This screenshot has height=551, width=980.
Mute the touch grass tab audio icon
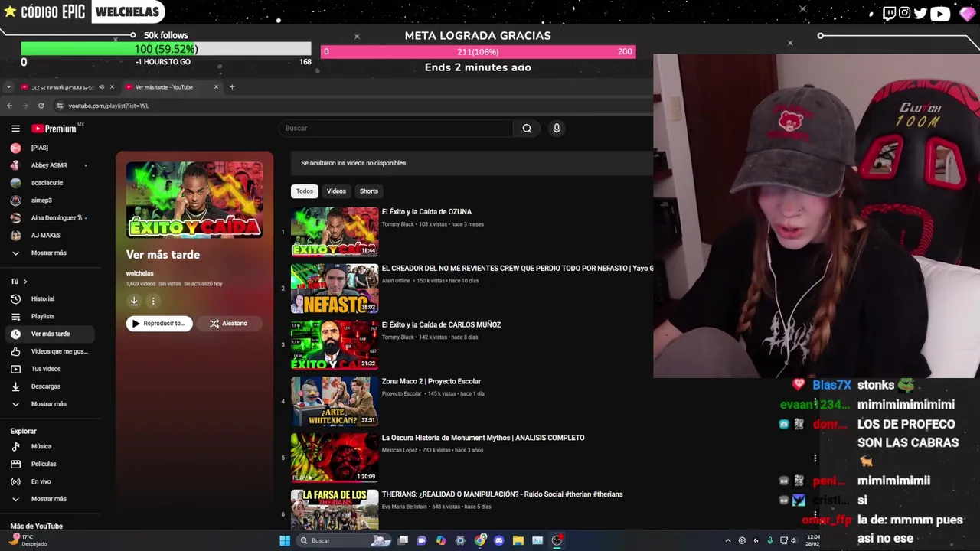[x=101, y=87]
